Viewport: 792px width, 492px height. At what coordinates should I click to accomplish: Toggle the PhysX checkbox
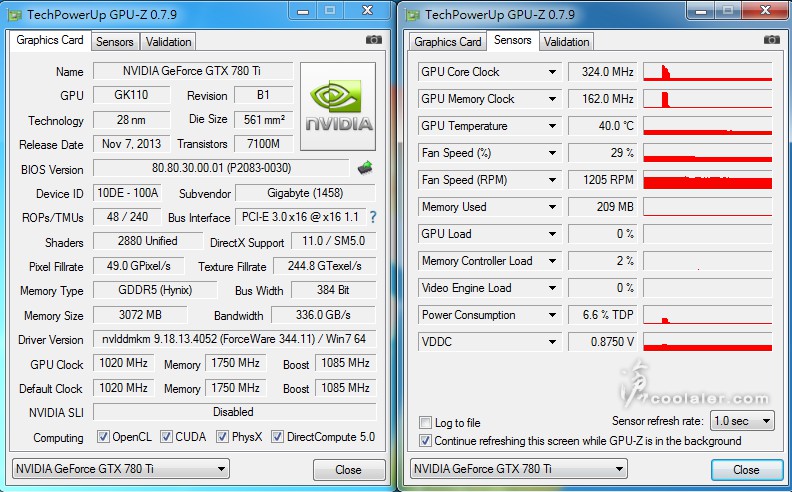(222, 436)
